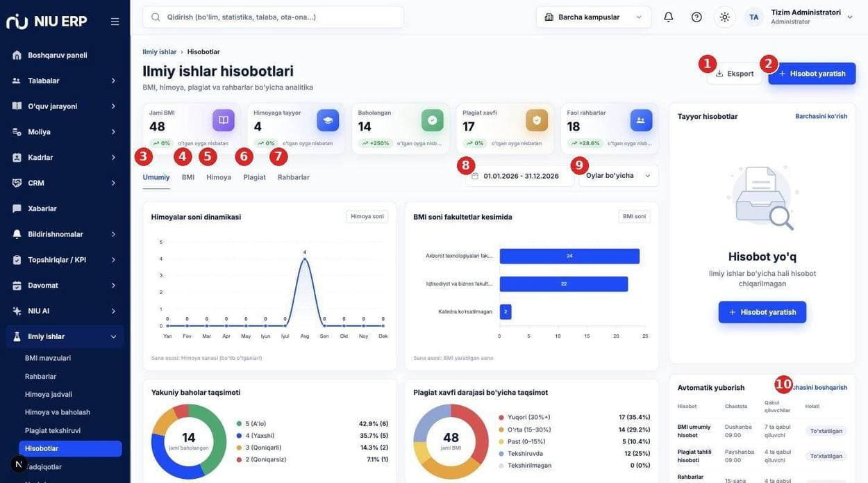Expand the O'quv jarayoni menu chevron
868x483 pixels.
click(113, 106)
